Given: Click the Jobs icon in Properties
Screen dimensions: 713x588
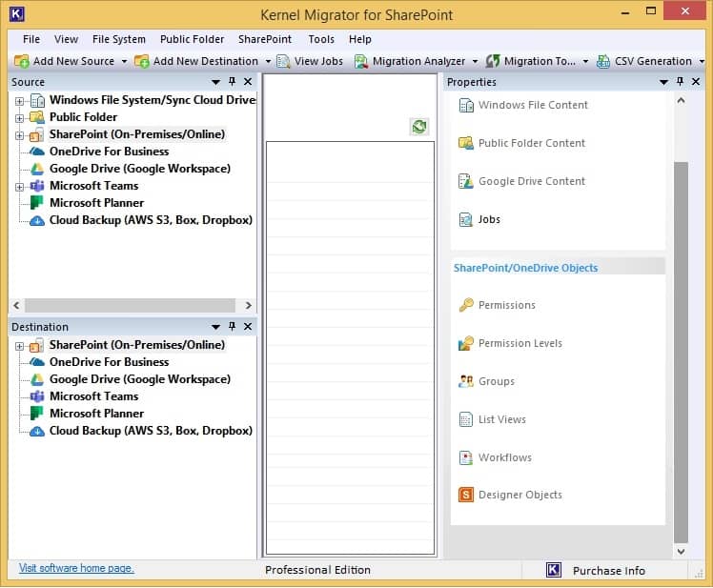Looking at the screenshot, I should point(465,219).
